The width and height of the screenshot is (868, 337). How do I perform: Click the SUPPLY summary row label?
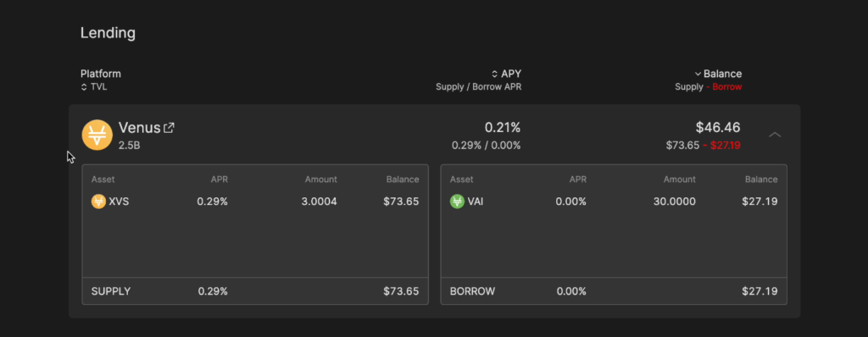pos(111,291)
